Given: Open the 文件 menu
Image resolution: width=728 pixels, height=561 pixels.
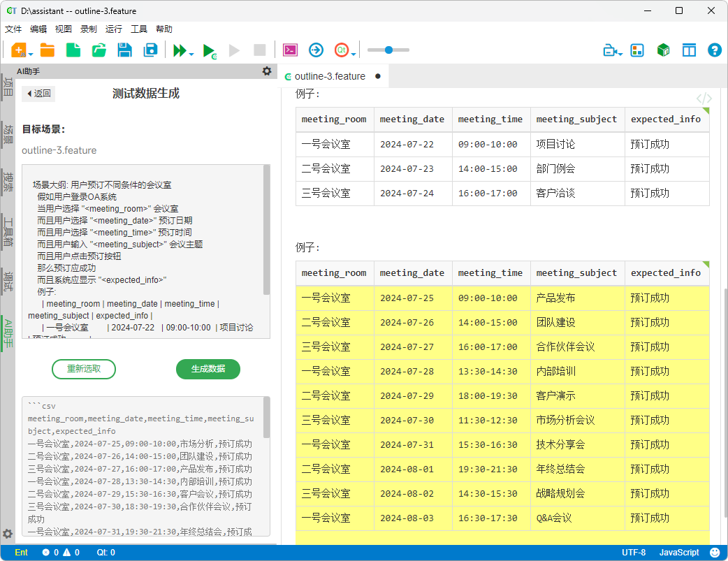Looking at the screenshot, I should [x=13, y=29].
